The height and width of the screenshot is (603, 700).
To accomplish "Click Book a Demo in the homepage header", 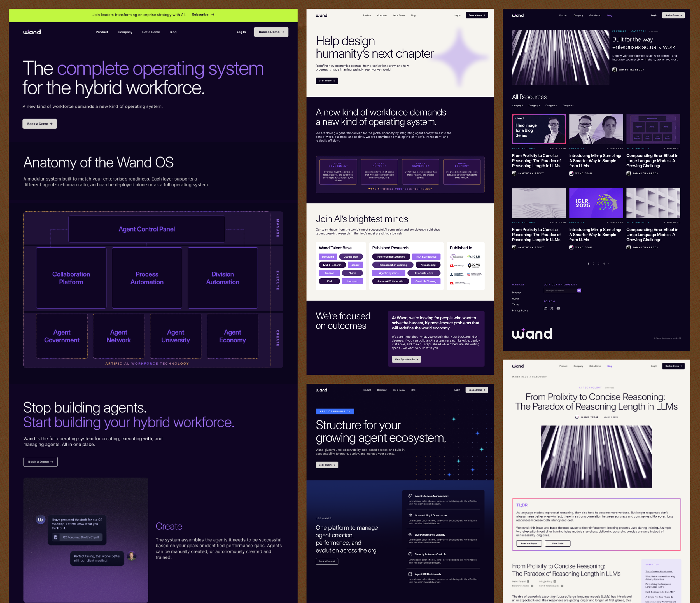I will coord(271,32).
